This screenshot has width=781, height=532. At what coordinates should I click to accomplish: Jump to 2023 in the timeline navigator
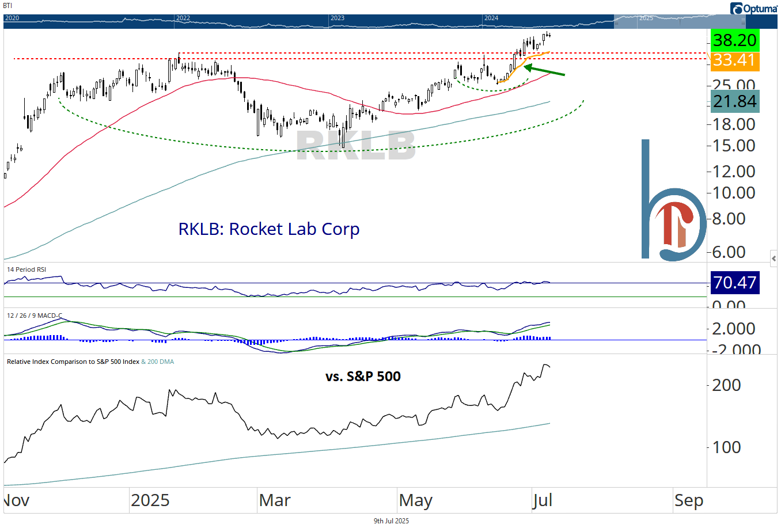coord(338,18)
